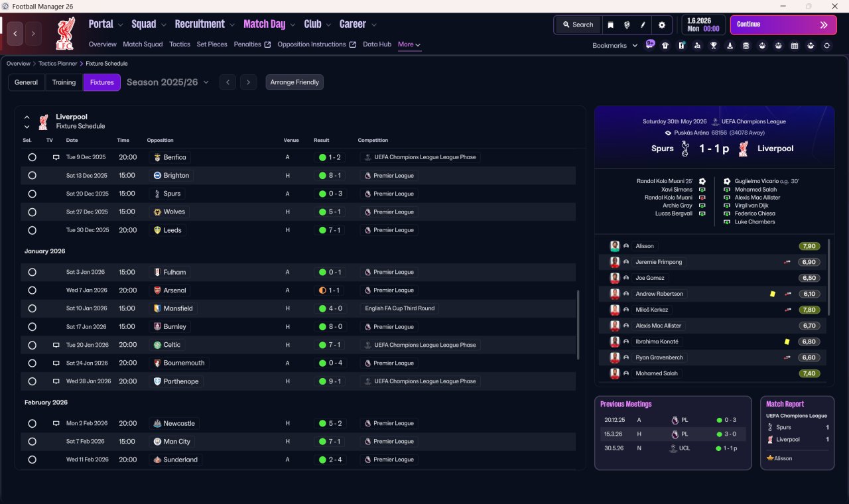Expand the Squad menu chevron
849x504 pixels.
tap(163, 25)
